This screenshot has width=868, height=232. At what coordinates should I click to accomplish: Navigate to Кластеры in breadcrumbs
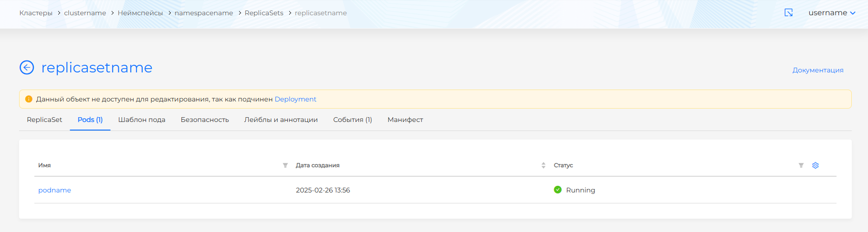36,13
